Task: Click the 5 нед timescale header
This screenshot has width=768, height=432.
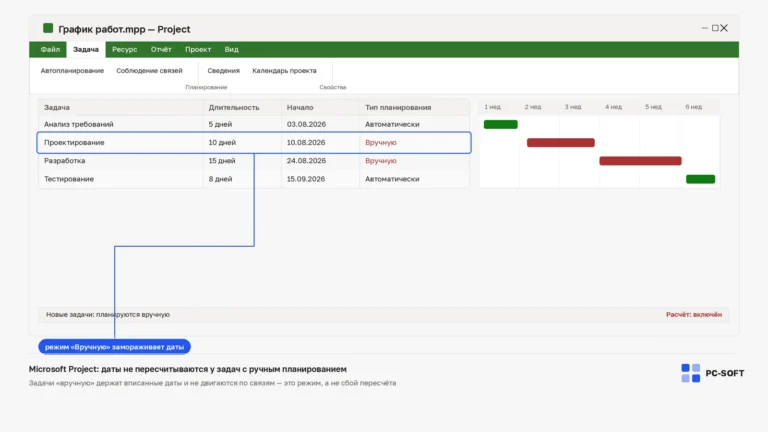Action: (x=653, y=107)
